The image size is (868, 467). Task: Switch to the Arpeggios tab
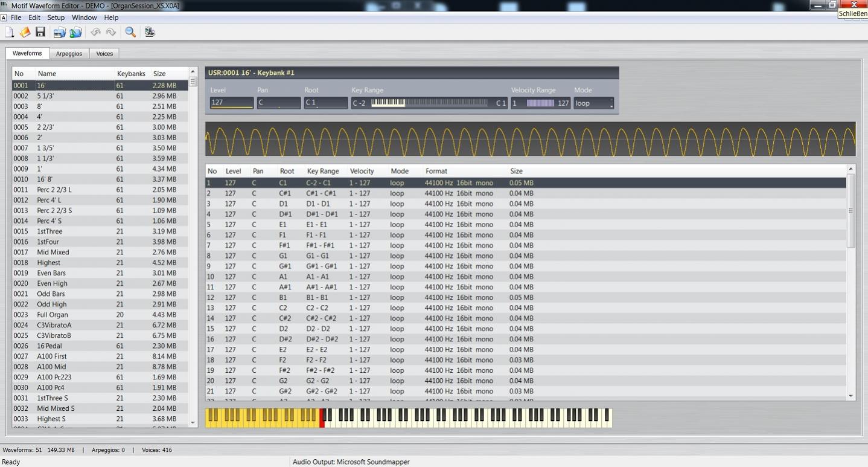click(69, 54)
